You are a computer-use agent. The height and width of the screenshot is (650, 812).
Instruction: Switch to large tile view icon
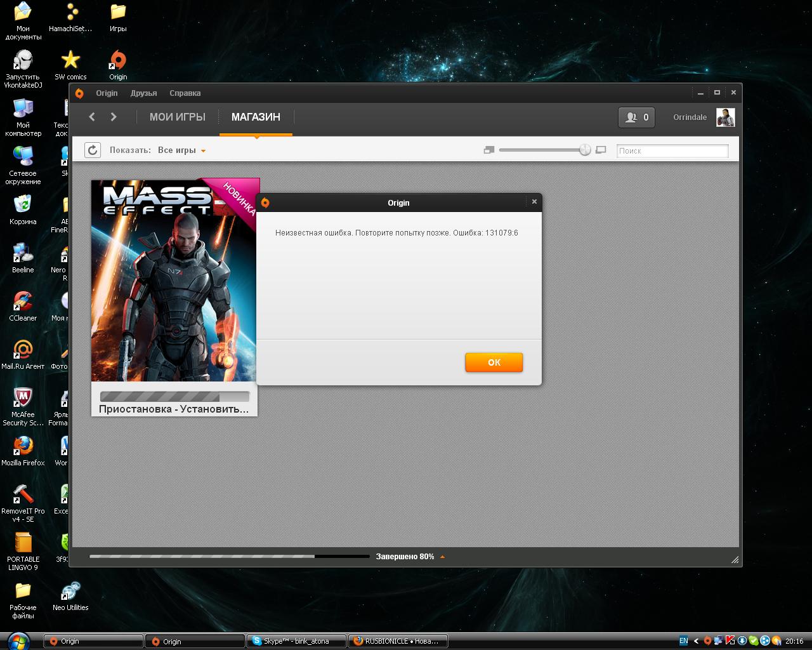(601, 150)
